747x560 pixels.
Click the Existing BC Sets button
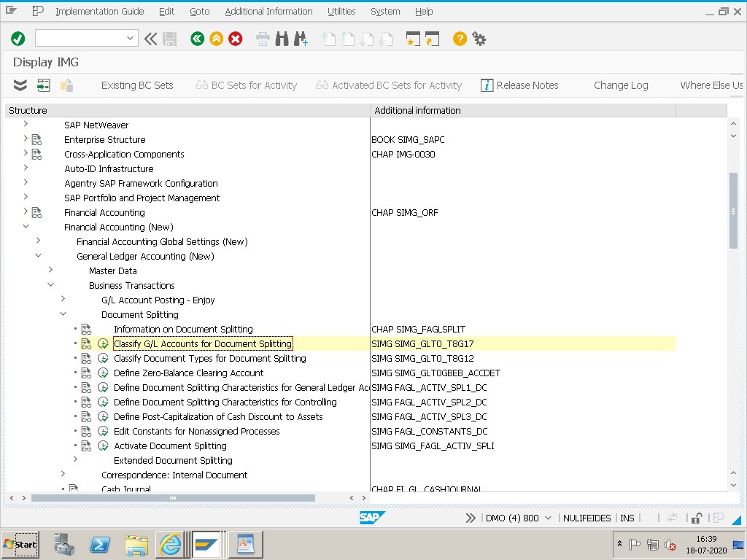pyautogui.click(x=137, y=85)
